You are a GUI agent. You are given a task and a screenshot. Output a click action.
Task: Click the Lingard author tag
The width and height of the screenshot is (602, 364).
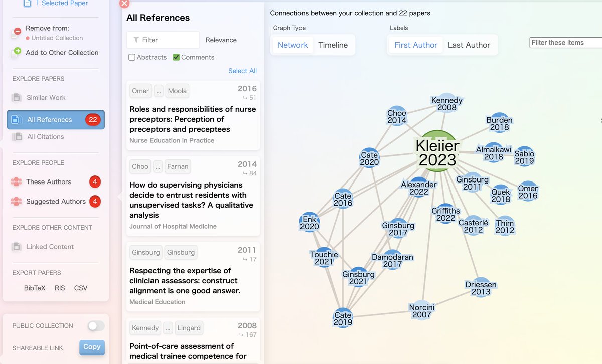click(x=189, y=328)
